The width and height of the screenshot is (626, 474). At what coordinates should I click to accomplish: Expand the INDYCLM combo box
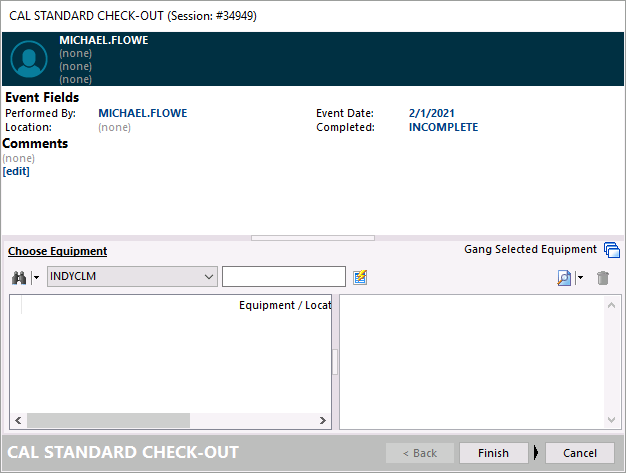tap(208, 276)
